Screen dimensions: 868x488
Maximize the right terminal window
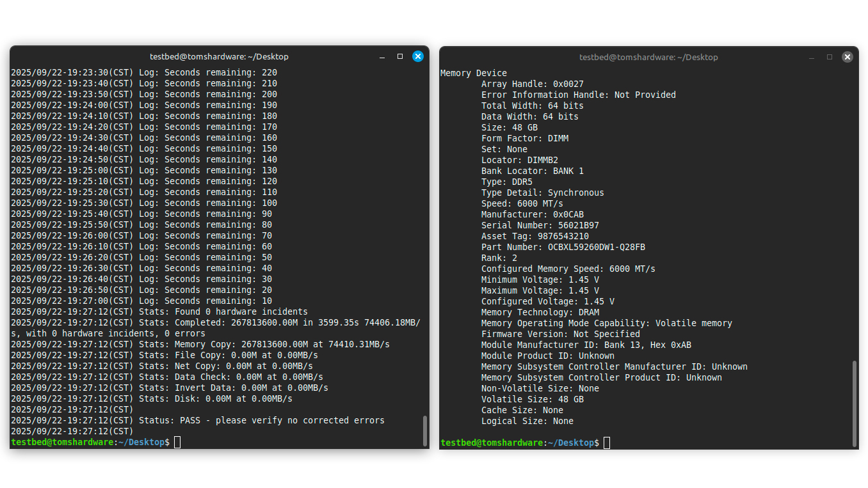(830, 57)
